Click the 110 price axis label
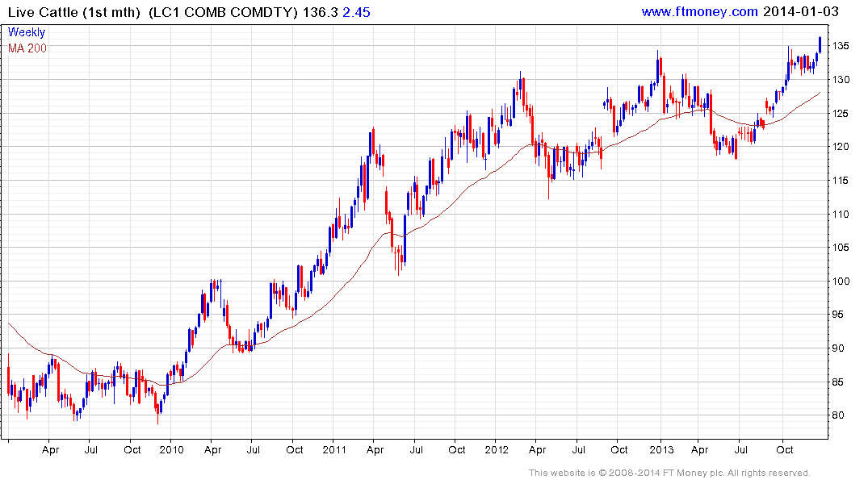 pyautogui.click(x=841, y=214)
